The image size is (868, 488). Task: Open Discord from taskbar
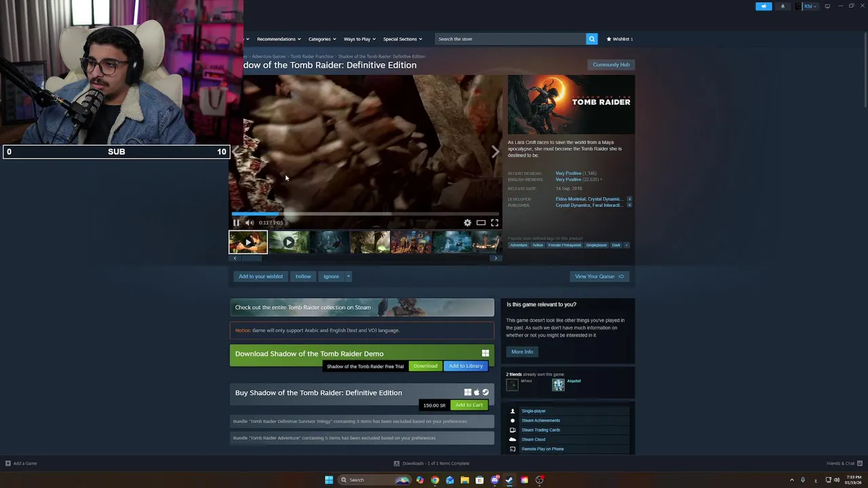pos(494,480)
